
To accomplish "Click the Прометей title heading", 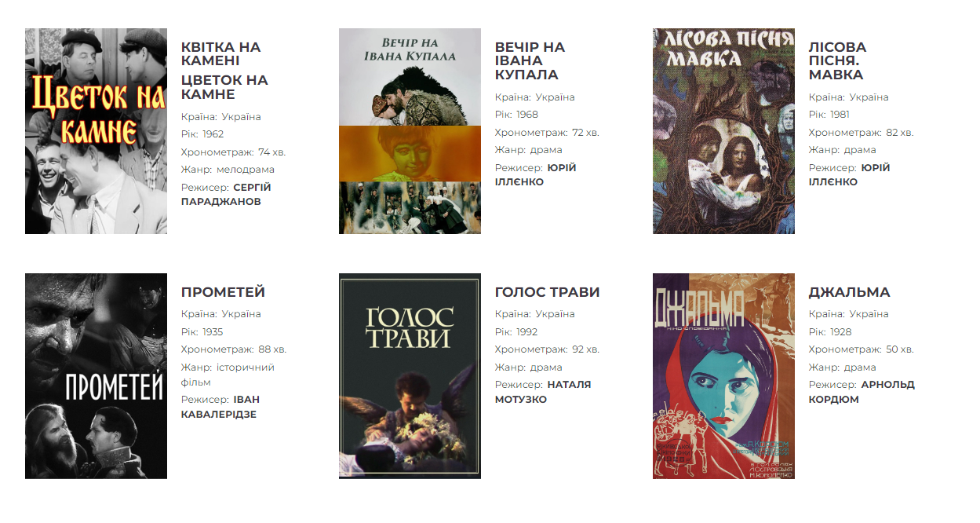I will (x=223, y=292).
